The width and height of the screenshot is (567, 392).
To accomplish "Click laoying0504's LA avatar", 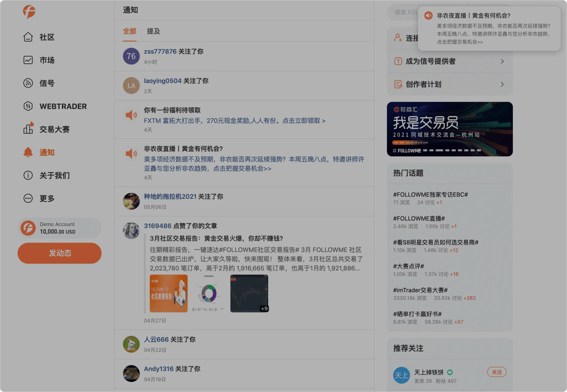I will point(131,85).
